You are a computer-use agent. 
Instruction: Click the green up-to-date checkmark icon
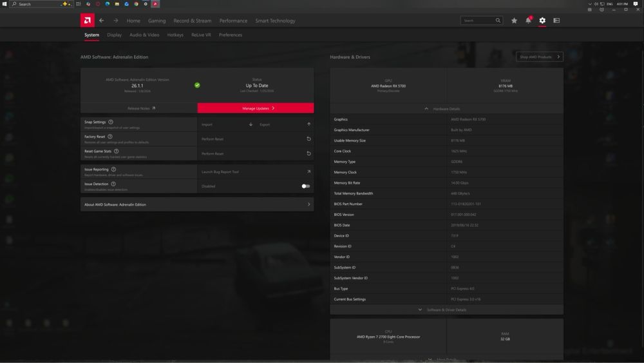pos(197,85)
